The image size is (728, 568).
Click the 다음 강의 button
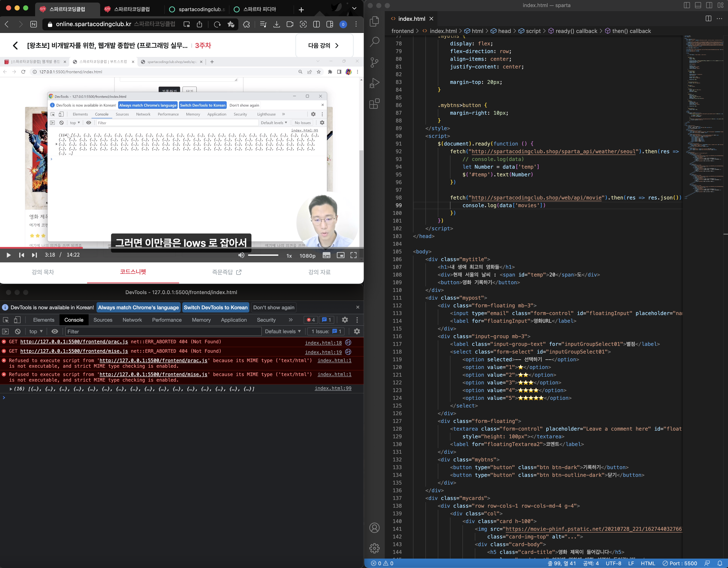point(324,46)
